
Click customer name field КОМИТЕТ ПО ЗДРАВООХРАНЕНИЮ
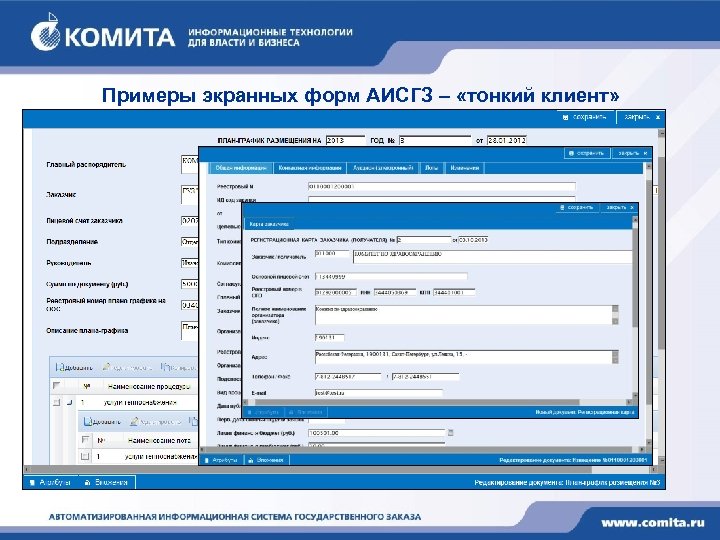coord(492,257)
